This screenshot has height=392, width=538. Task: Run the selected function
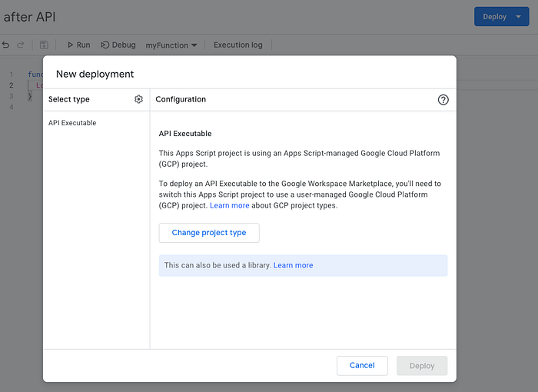pyautogui.click(x=78, y=45)
